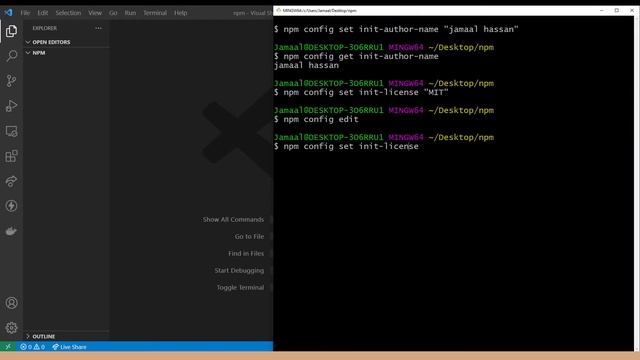Open the Selection menu
640x360 pixels.
point(68,13)
